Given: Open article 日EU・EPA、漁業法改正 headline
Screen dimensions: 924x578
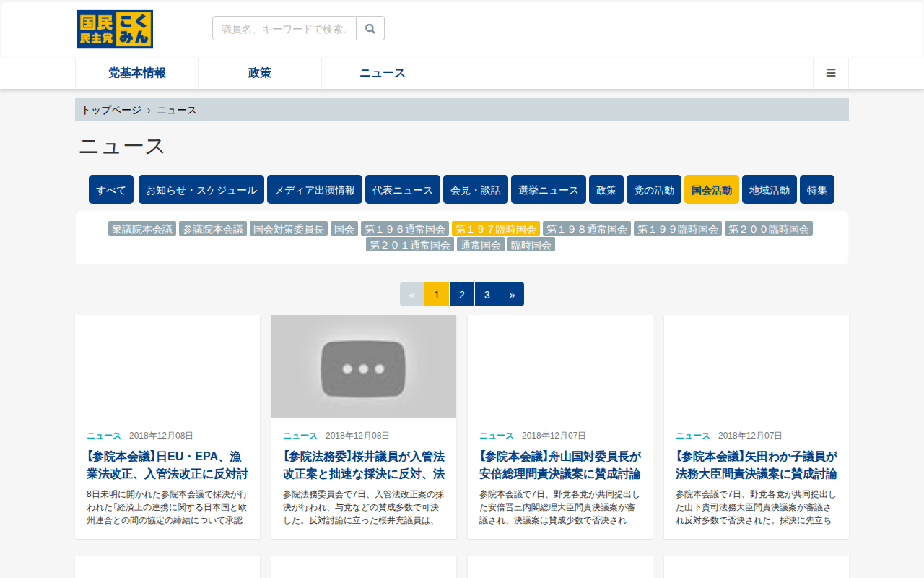Looking at the screenshot, I should [167, 465].
